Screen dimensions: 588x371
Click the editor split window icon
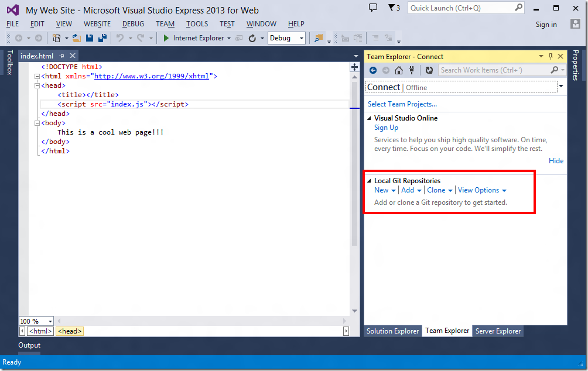click(x=354, y=67)
